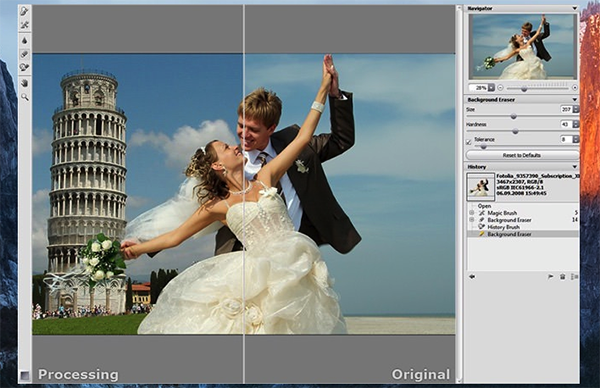Select the History Brush history entry
600x388 pixels.
point(503,227)
